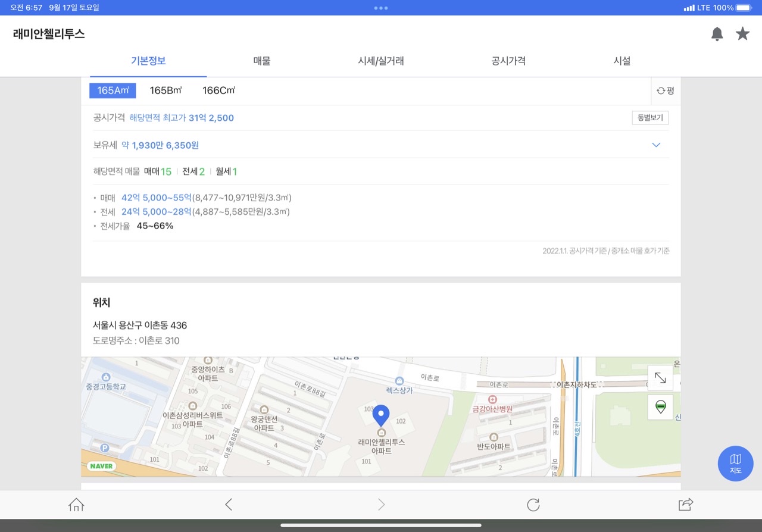This screenshot has width=762, height=532.
Task: Open 월세 1 listings
Action: pos(226,171)
